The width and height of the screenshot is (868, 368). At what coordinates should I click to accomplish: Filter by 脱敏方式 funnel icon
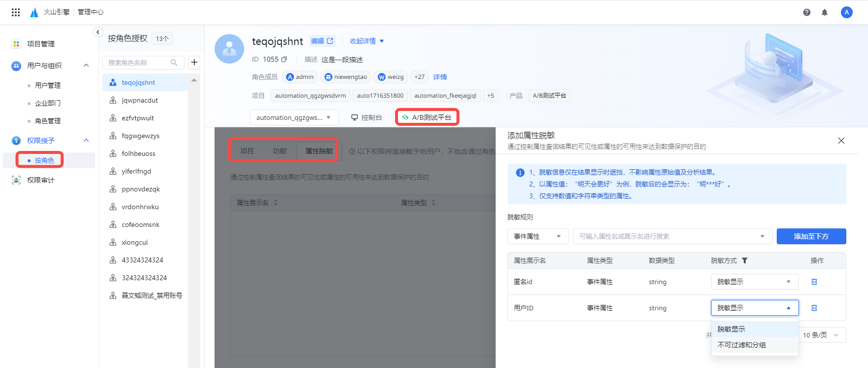[745, 260]
